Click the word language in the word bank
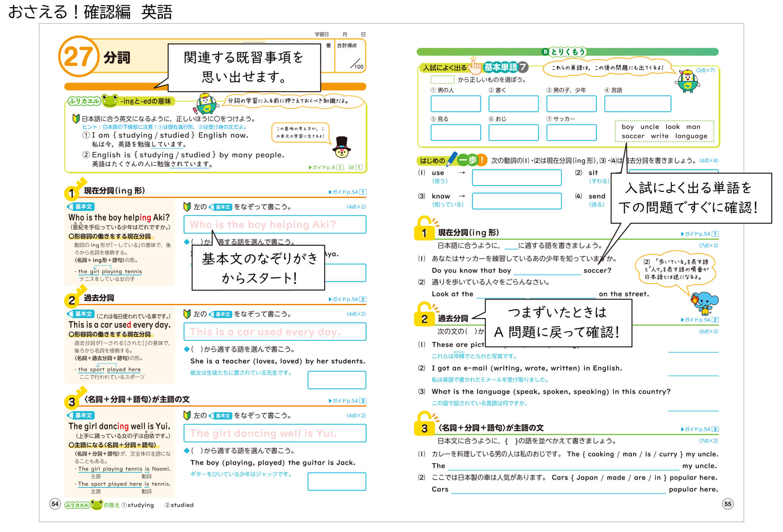783x532 pixels. pyautogui.click(x=691, y=136)
